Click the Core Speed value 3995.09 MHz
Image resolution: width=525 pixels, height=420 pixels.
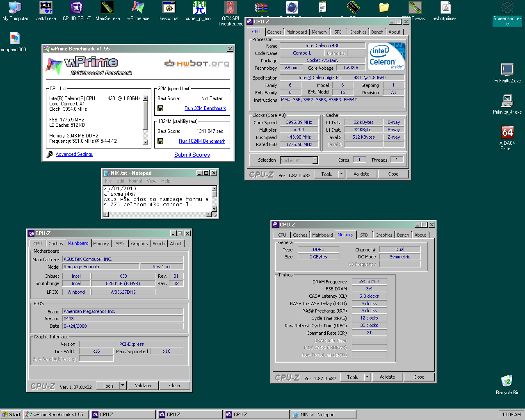(x=299, y=122)
